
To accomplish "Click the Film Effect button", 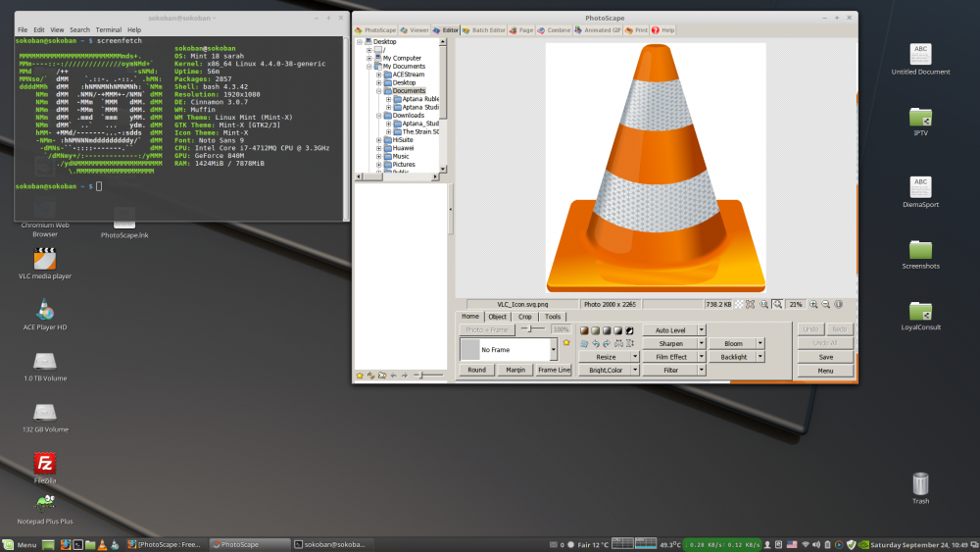I will point(670,357).
